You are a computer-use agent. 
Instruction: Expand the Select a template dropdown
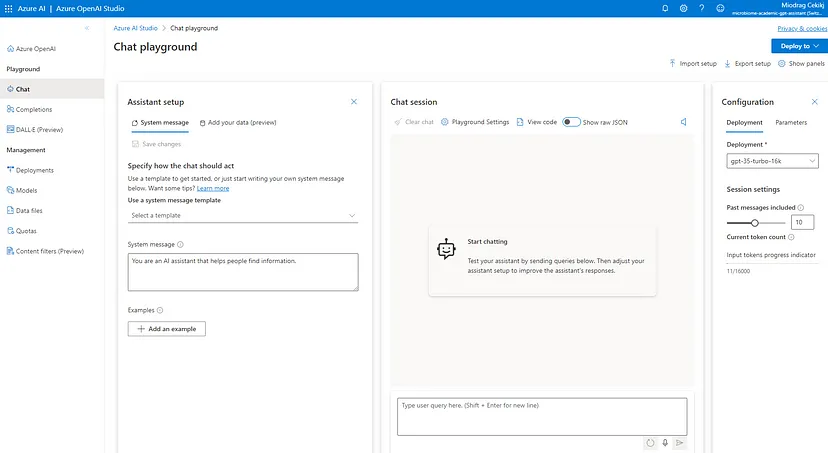click(x=243, y=215)
